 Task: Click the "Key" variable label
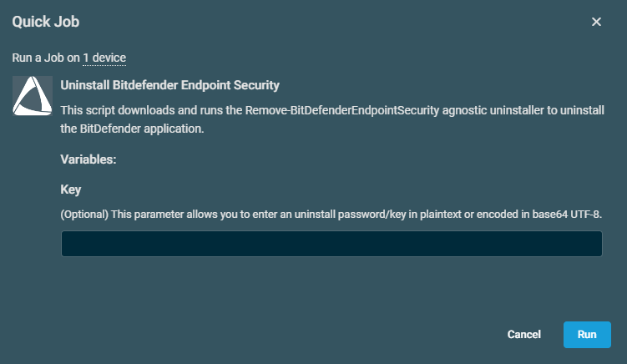71,190
